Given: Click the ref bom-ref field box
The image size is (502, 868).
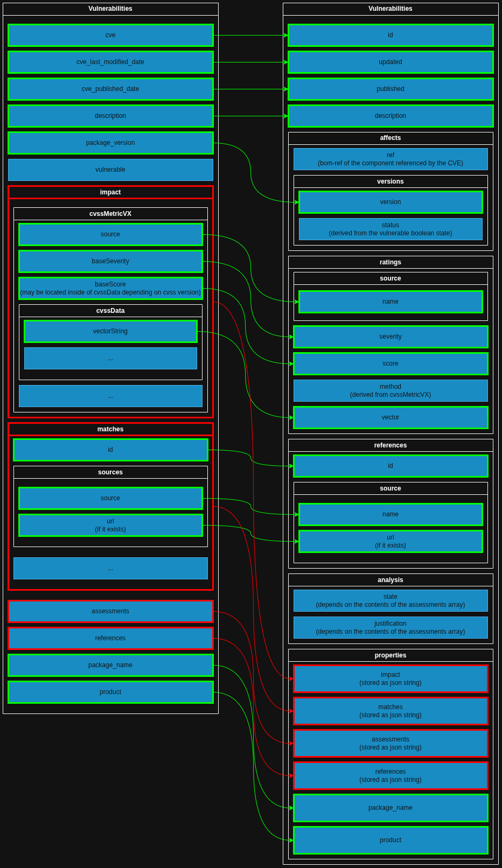Looking at the screenshot, I should 391,159.
